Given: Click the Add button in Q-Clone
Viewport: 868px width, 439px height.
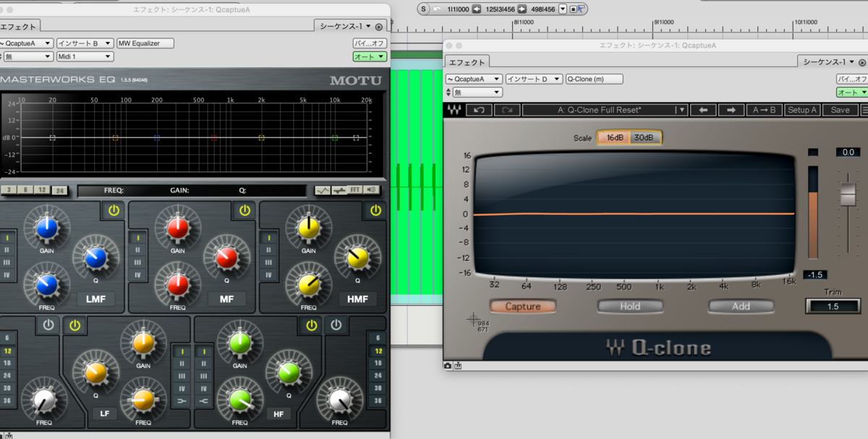Looking at the screenshot, I should pos(741,306).
